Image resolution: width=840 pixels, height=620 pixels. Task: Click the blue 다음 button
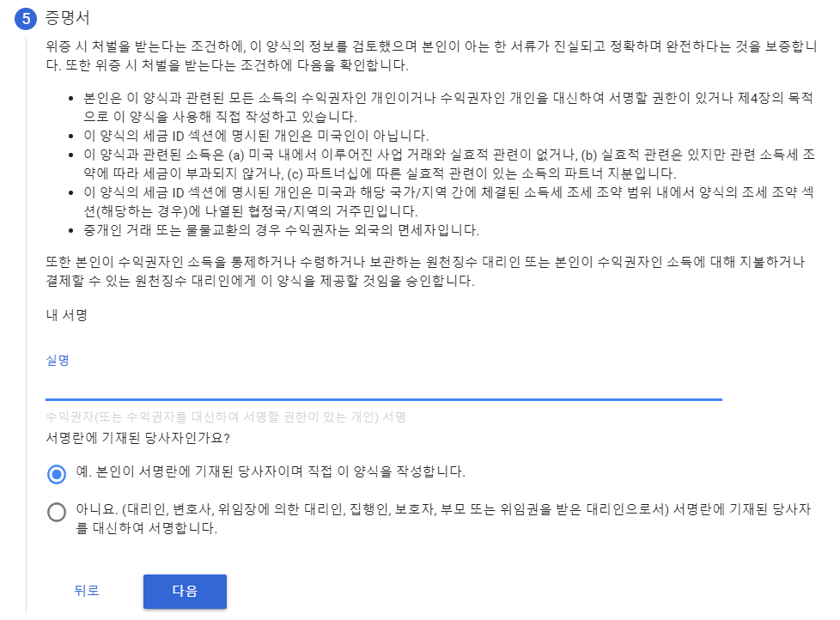(x=185, y=591)
